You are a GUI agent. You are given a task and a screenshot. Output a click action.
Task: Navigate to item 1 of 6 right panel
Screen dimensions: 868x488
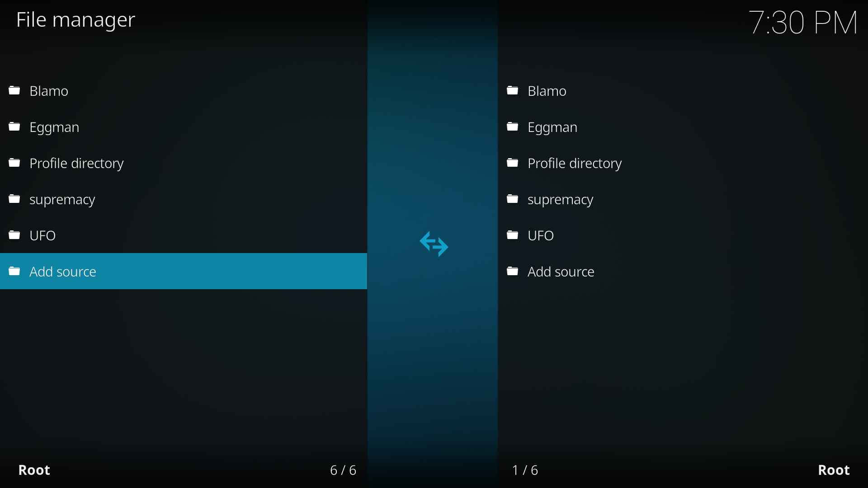coord(546,90)
